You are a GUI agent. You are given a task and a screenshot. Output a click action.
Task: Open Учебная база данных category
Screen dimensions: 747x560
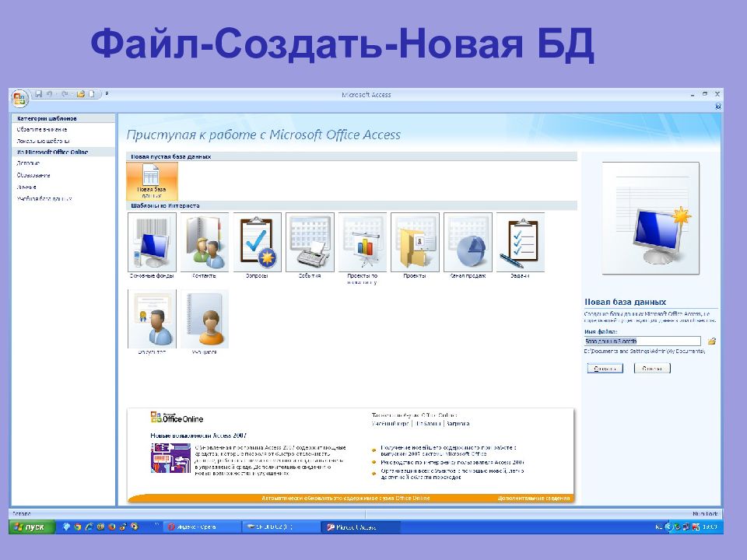tap(44, 199)
